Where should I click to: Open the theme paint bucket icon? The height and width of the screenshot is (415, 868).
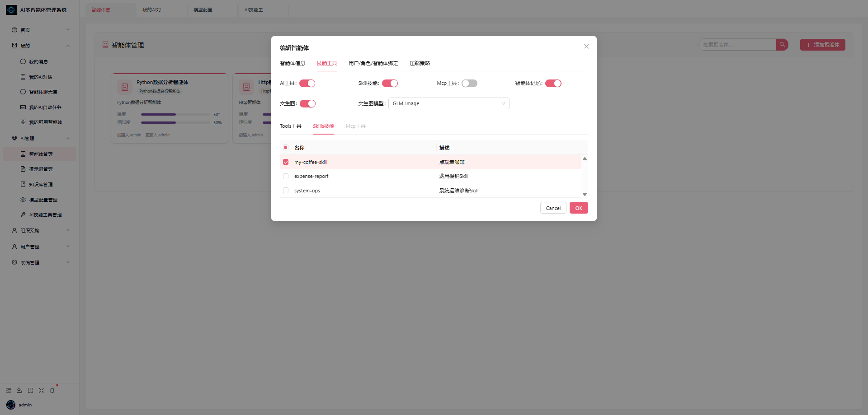pyautogui.click(x=19, y=390)
